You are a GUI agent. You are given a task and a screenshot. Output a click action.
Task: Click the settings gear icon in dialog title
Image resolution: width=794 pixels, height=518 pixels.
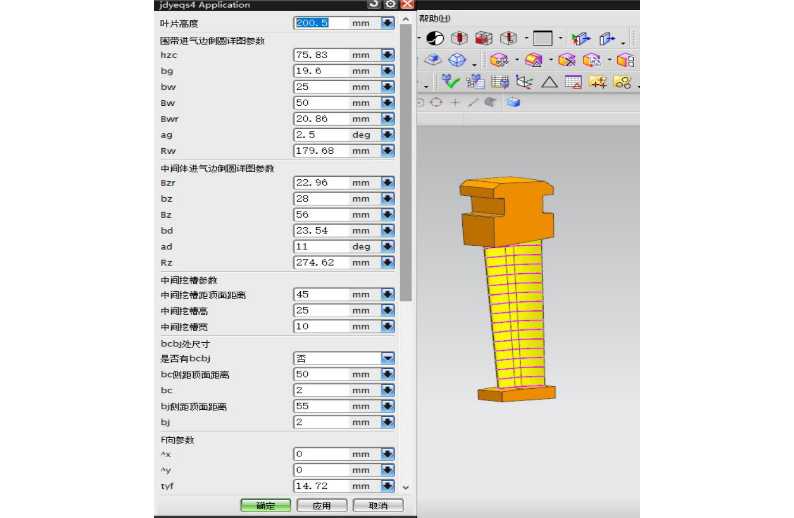pyautogui.click(x=390, y=4)
